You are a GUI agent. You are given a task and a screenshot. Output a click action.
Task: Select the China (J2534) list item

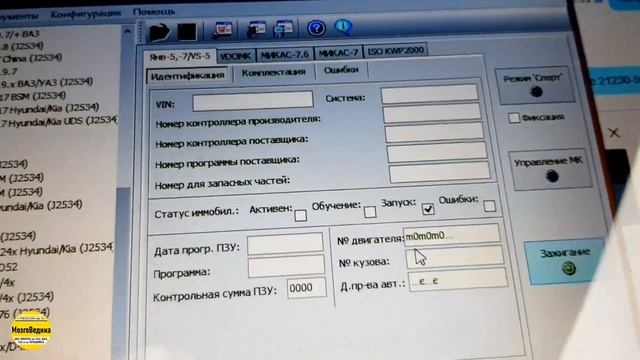(32, 58)
